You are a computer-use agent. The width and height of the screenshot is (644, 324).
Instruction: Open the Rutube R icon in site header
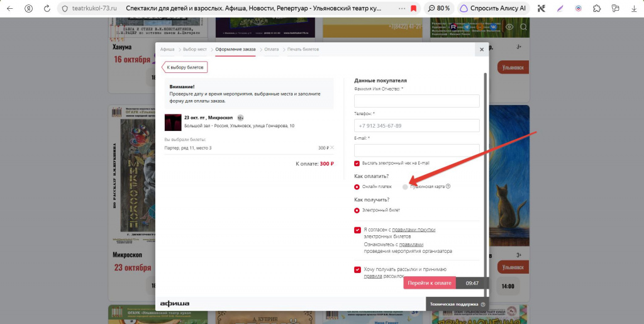point(454,26)
